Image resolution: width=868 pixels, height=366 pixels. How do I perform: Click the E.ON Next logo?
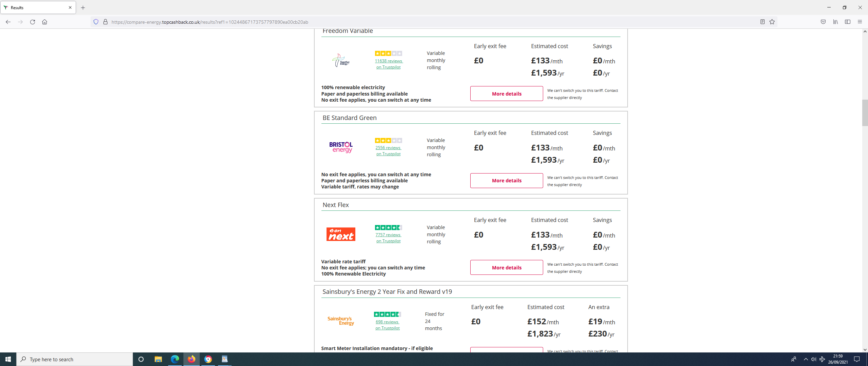(x=341, y=234)
